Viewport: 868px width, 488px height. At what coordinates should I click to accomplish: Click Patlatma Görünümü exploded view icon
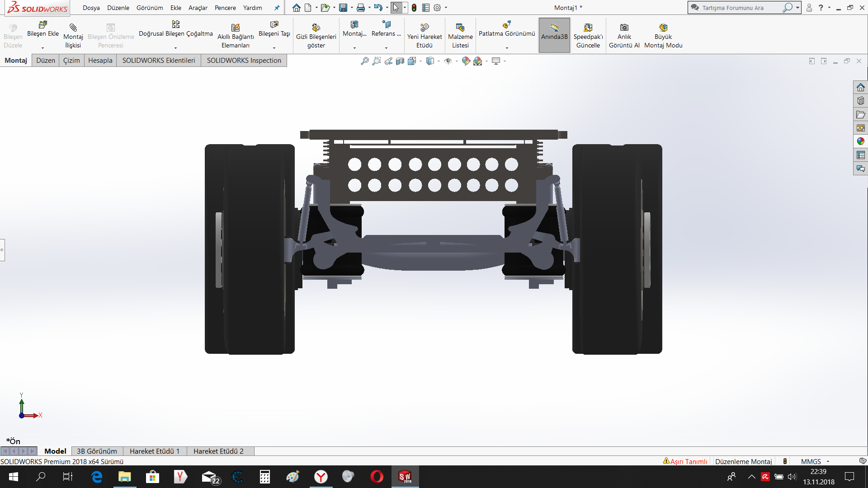pyautogui.click(x=507, y=24)
